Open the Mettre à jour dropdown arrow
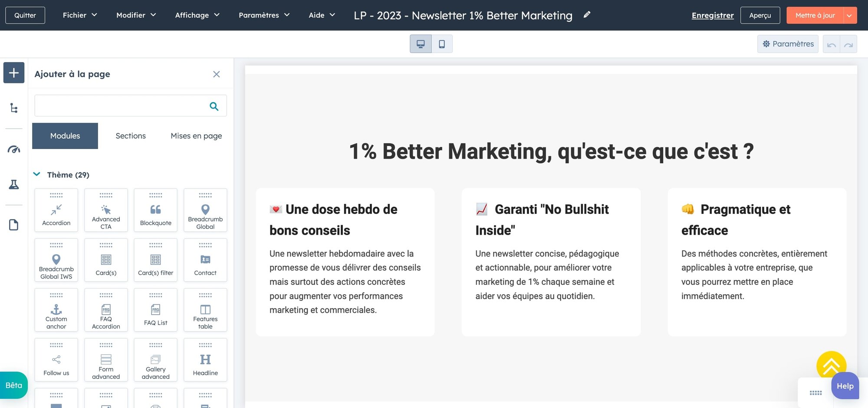Image resolution: width=868 pixels, height=408 pixels. [849, 15]
